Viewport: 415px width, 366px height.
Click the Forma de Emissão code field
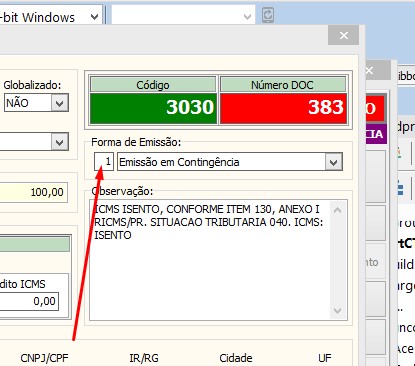click(104, 162)
